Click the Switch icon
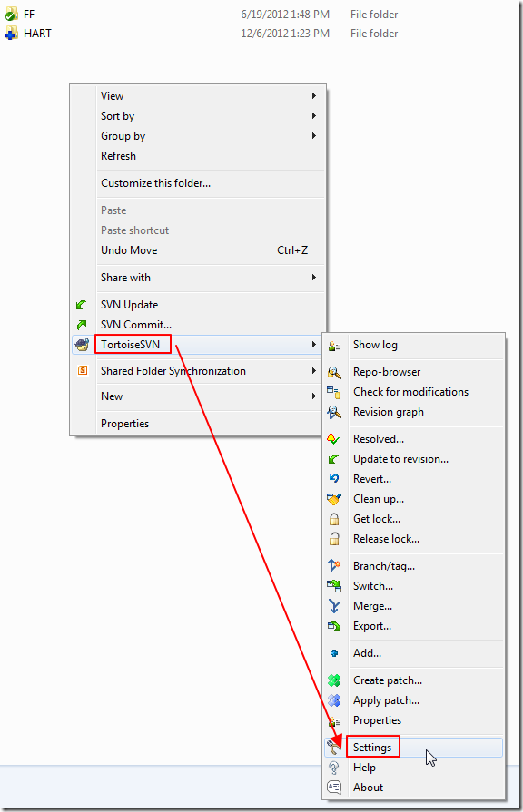This screenshot has height=812, width=523. pos(334,586)
